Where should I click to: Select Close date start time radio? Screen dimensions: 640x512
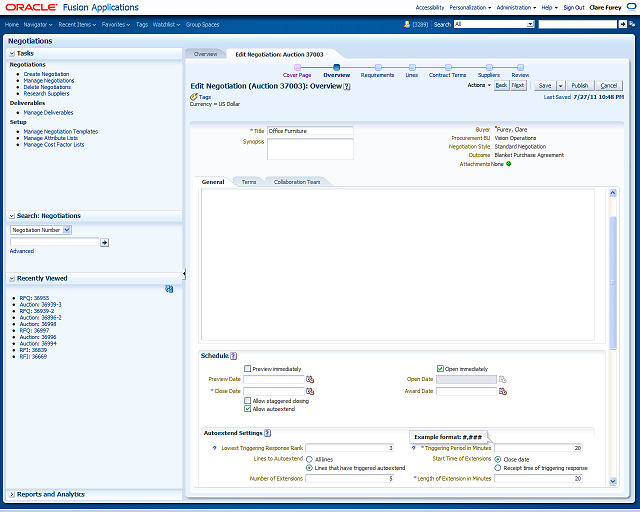[x=498, y=460]
